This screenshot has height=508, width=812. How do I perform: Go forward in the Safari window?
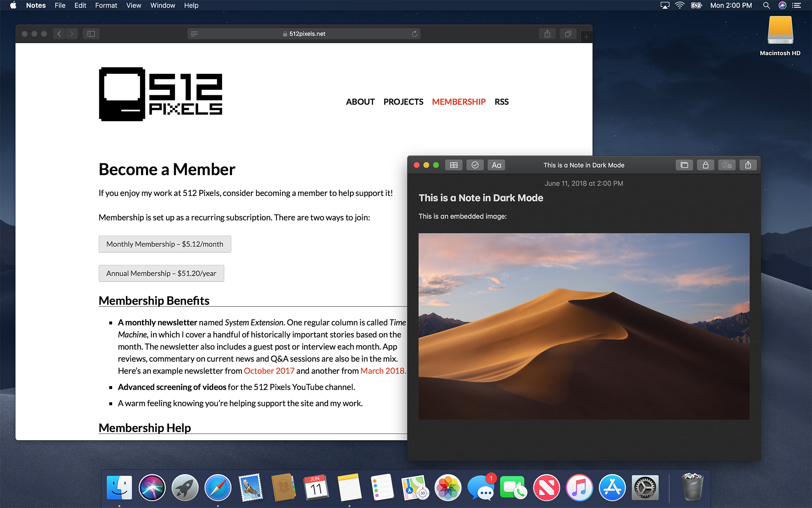(72, 34)
